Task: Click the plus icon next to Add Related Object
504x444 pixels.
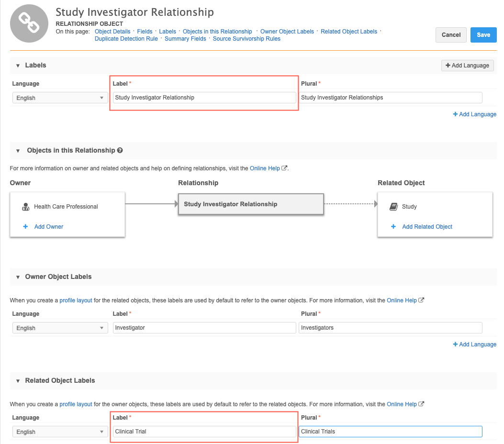Action: 393,227
